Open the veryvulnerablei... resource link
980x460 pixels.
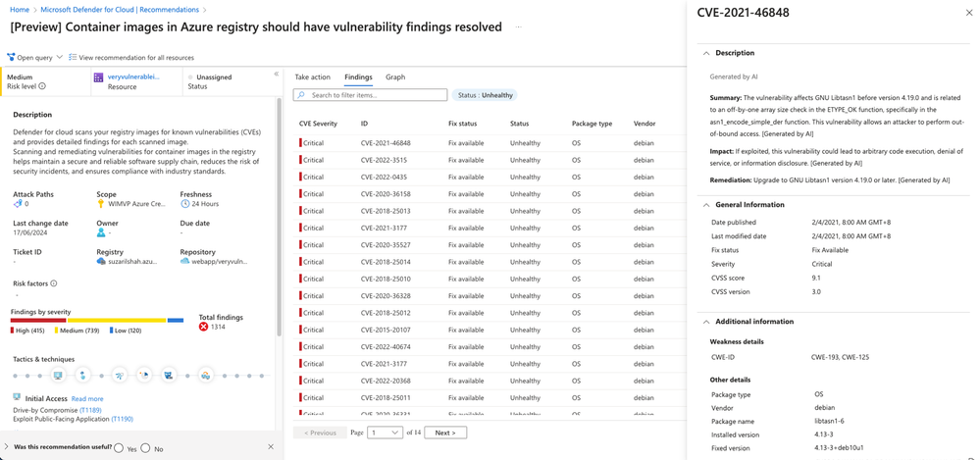pos(133,77)
